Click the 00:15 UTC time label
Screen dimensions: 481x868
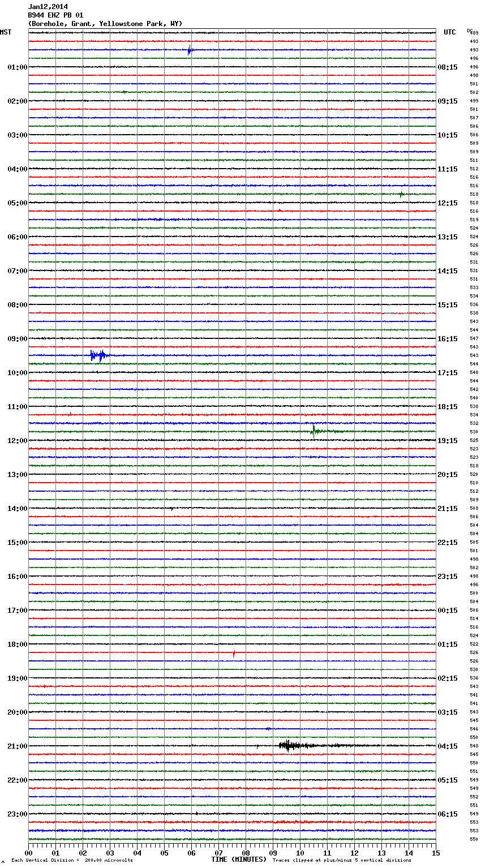(448, 611)
